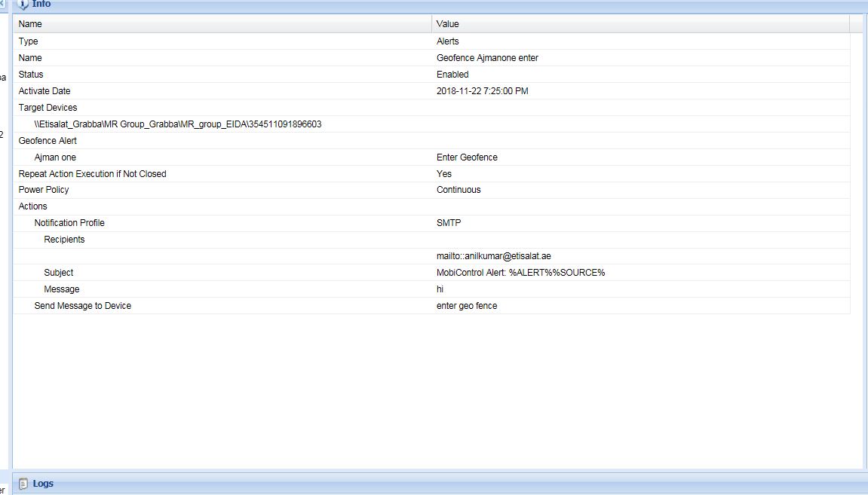Screen dimensions: 868x495
Task: Select the Actions row
Action: (32, 206)
